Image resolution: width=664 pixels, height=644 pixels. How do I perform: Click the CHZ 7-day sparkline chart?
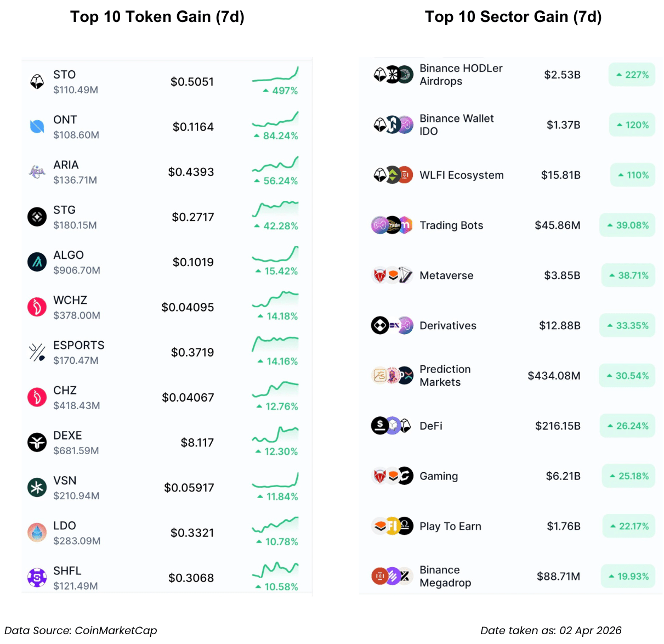click(275, 389)
